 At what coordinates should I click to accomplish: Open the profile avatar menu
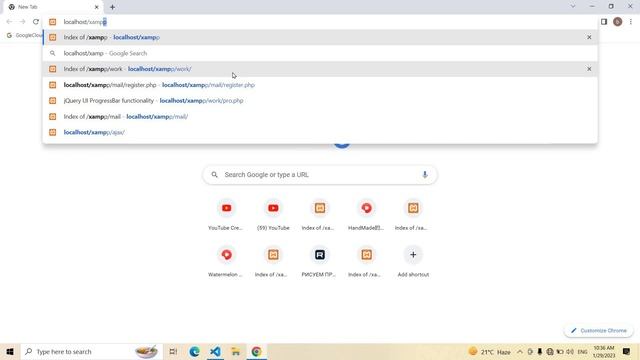click(x=618, y=22)
